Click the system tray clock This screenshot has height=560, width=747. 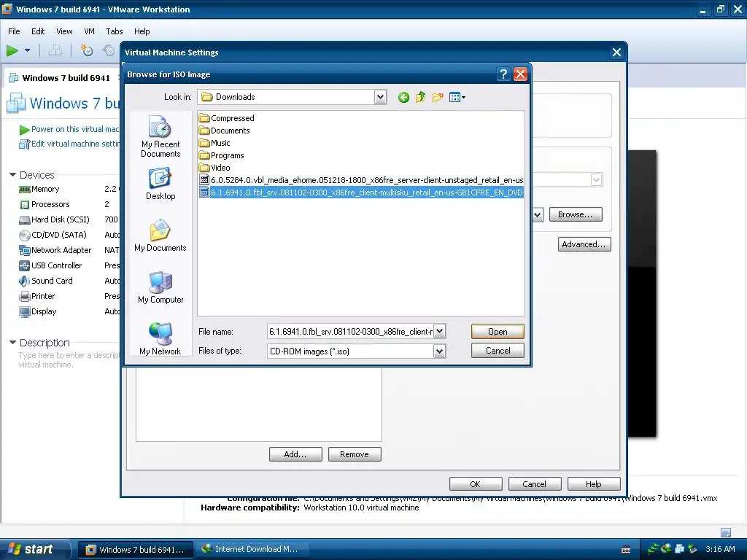coord(720,549)
